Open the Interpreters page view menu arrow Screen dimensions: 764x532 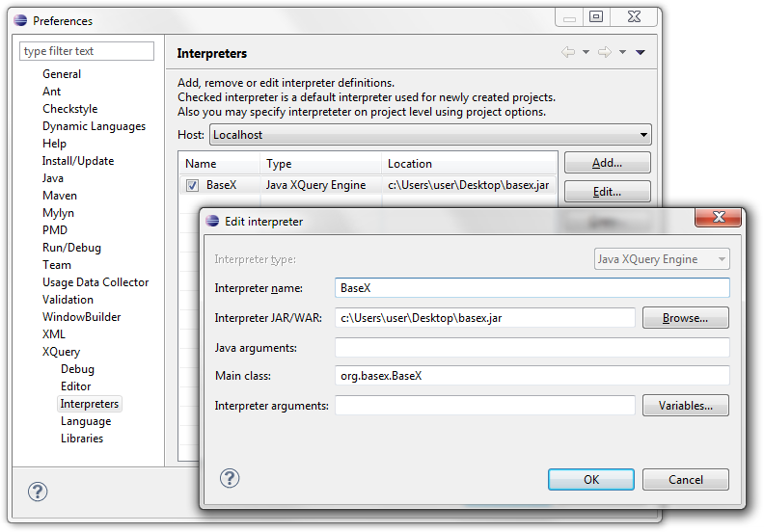[641, 52]
